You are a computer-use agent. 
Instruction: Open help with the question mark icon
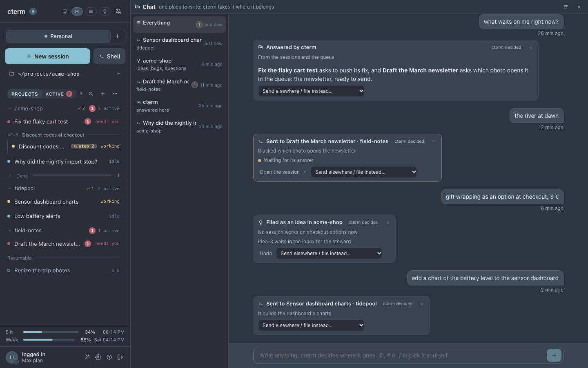tap(109, 357)
